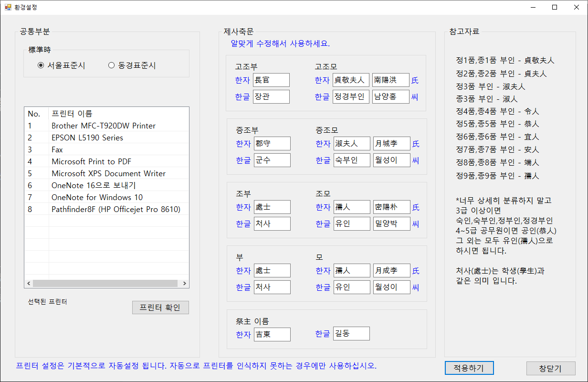
Task: Click 모 한글 field containing 월성이
Action: [392, 287]
